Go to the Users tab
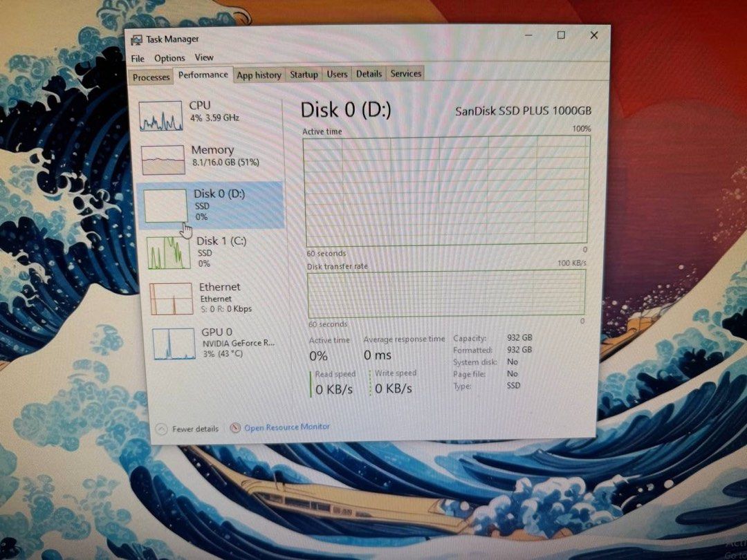The width and height of the screenshot is (747, 560). point(337,74)
